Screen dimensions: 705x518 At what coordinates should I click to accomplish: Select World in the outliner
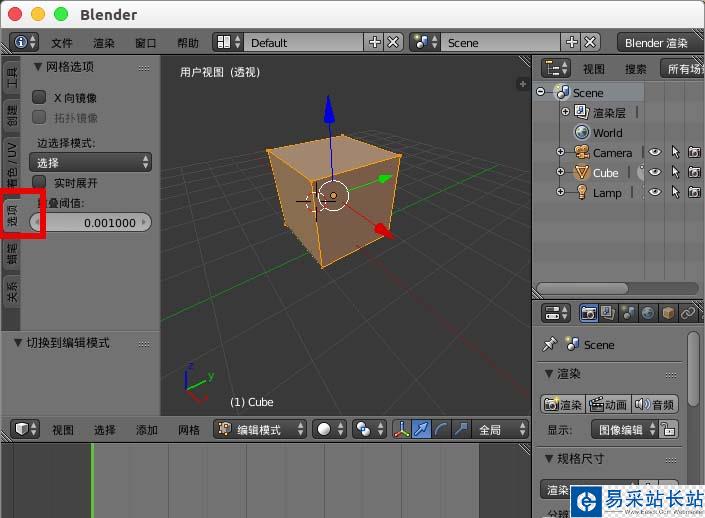pyautogui.click(x=607, y=133)
